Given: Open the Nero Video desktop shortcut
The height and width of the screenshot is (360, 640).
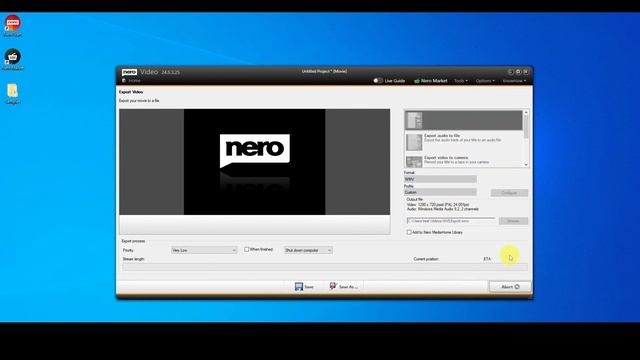Looking at the screenshot, I should [x=13, y=24].
